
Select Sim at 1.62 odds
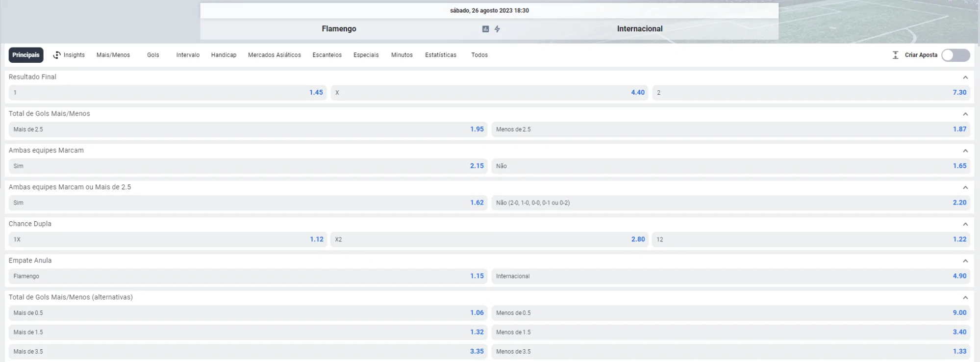click(x=248, y=203)
